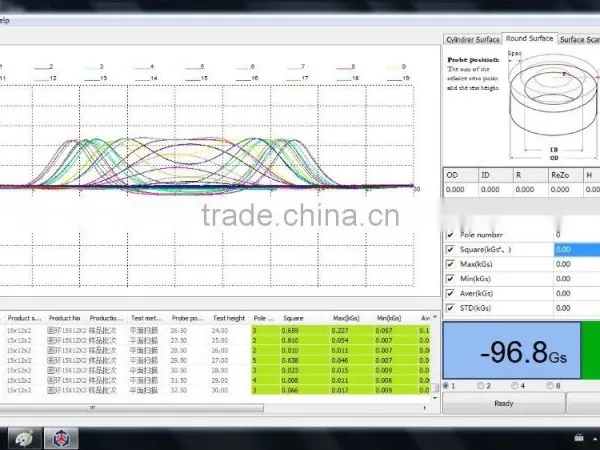Image resolution: width=600 pixels, height=450 pixels.
Task: Sort by the Square column header
Action: click(293, 318)
